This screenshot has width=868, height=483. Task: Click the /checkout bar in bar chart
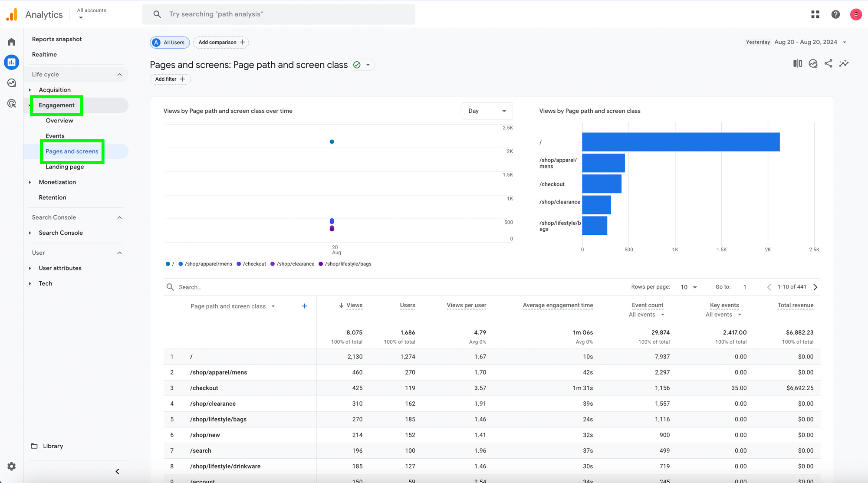click(x=602, y=184)
